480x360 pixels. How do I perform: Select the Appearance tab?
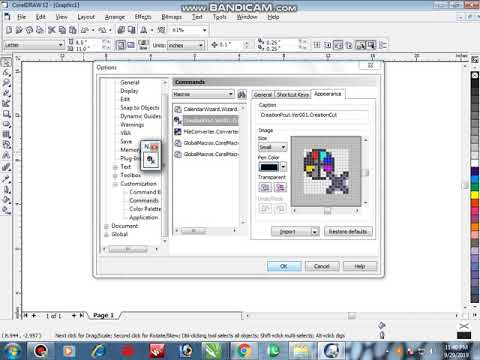tap(328, 94)
